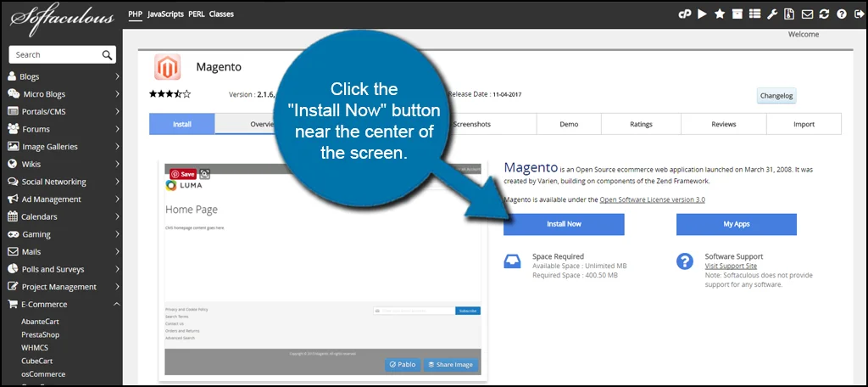This screenshot has height=387, width=868.
Task: Click the Magento Home Page preview thumbnail
Action: (x=323, y=270)
